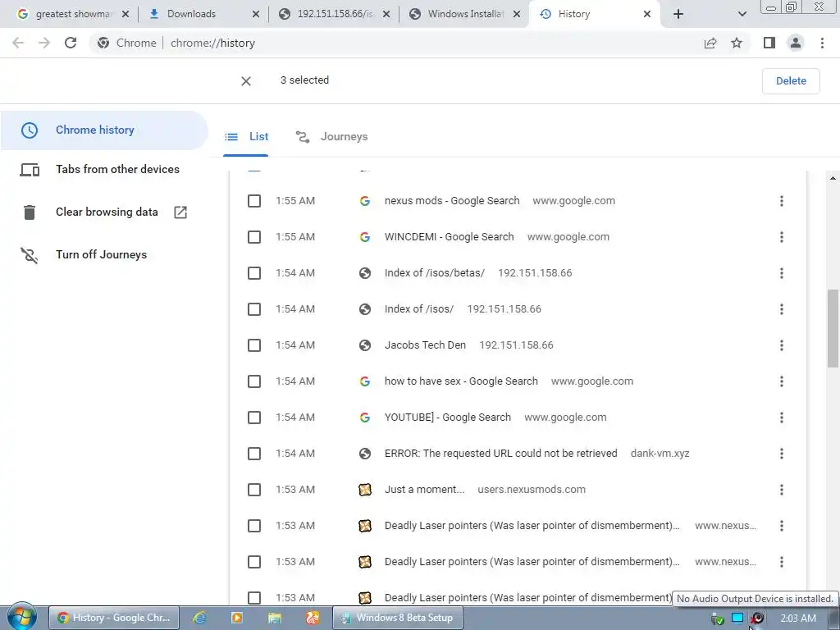Viewport: 840px width, 630px height.
Task: Click the Tabs from other devices icon
Action: click(x=30, y=170)
